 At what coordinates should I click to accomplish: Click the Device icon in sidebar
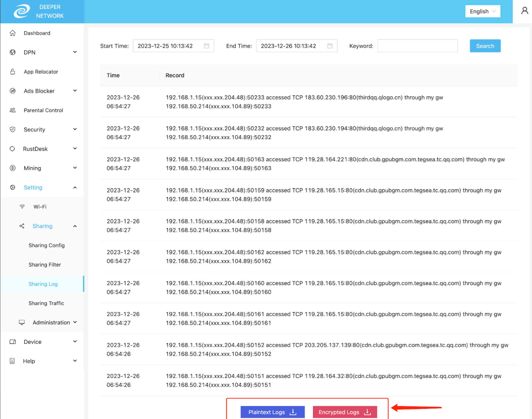(13, 342)
